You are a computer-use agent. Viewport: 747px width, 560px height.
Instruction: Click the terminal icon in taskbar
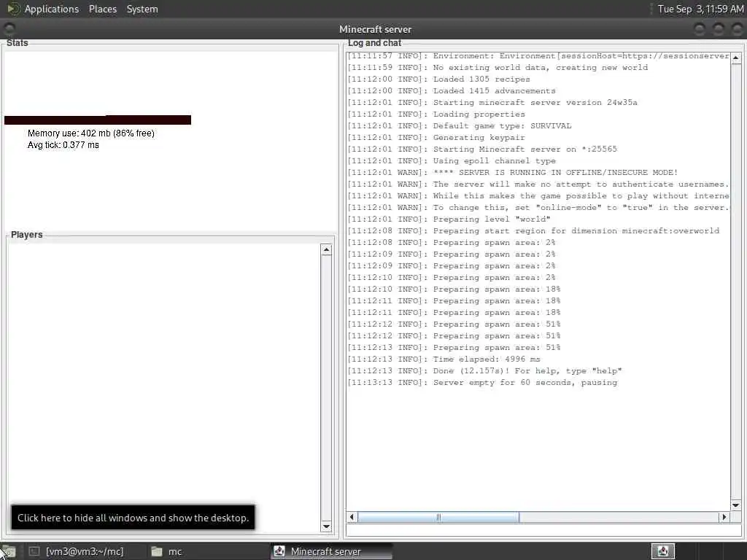pyautogui.click(x=34, y=551)
